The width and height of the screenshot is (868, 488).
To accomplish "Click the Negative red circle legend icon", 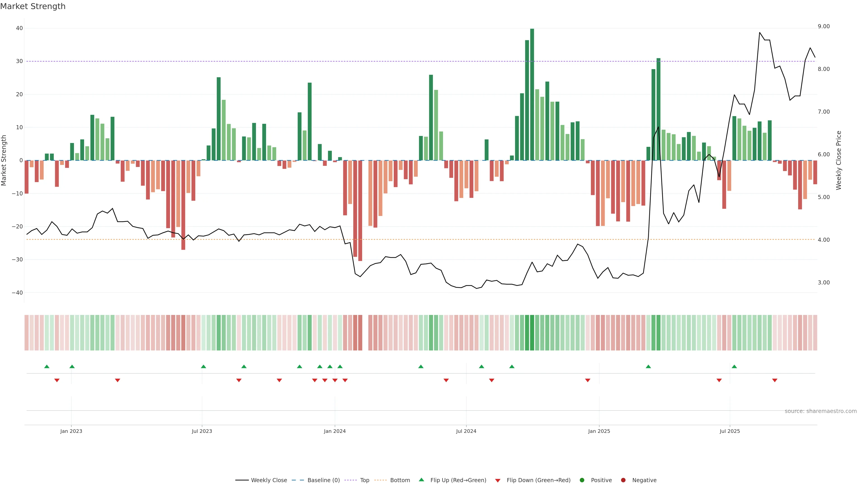I will click(623, 480).
